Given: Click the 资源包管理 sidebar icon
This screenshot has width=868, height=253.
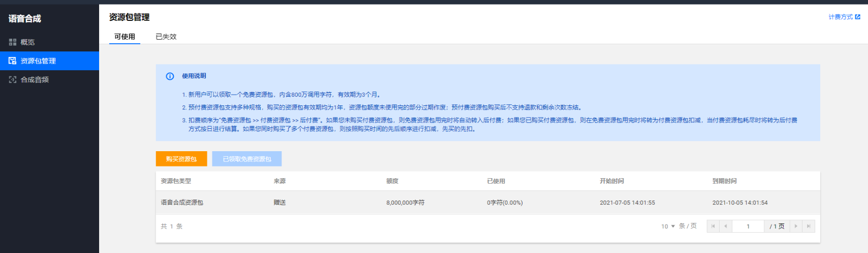Looking at the screenshot, I should coord(13,61).
